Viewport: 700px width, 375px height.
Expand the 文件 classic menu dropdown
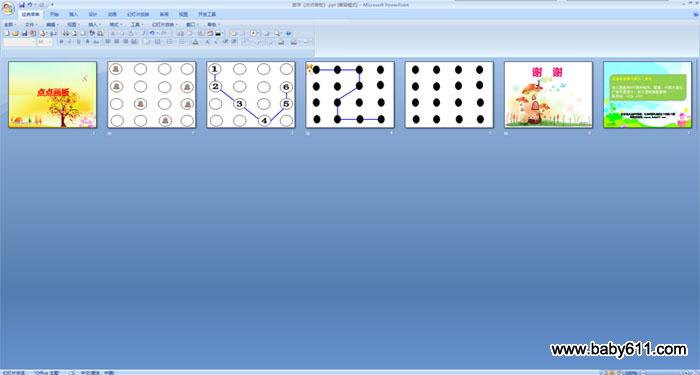coord(31,25)
